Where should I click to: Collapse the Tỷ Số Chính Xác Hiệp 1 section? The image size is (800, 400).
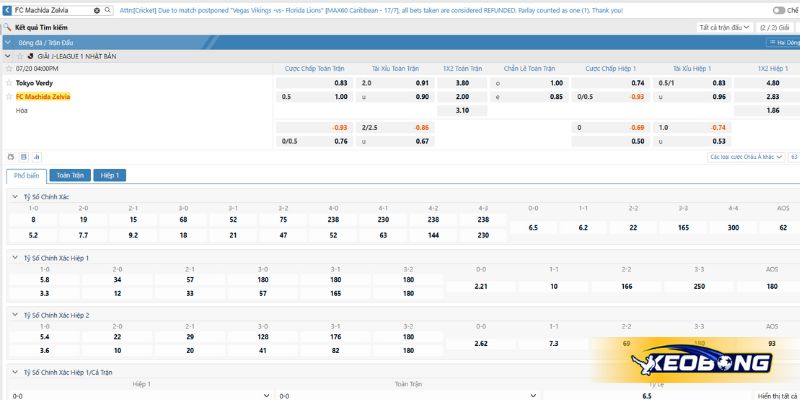pyautogui.click(x=14, y=258)
